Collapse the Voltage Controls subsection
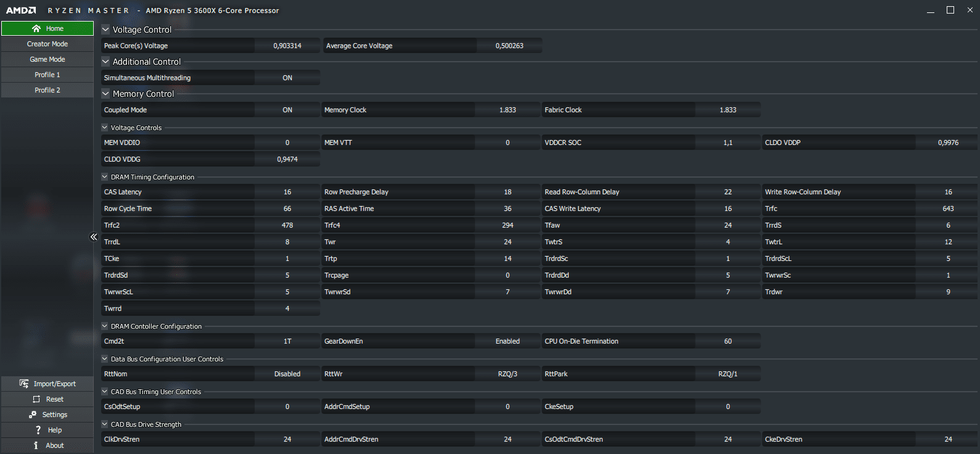 click(105, 128)
